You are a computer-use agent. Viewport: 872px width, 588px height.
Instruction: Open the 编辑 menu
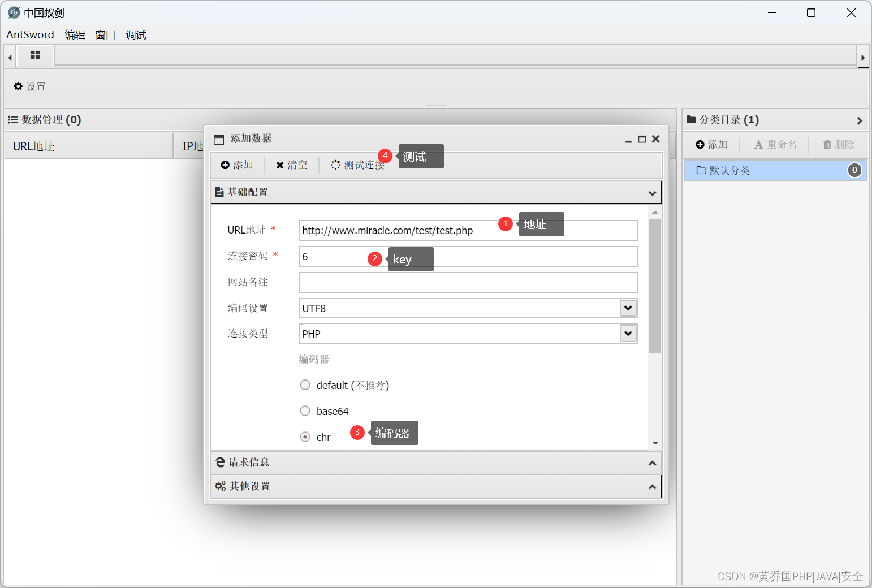75,34
